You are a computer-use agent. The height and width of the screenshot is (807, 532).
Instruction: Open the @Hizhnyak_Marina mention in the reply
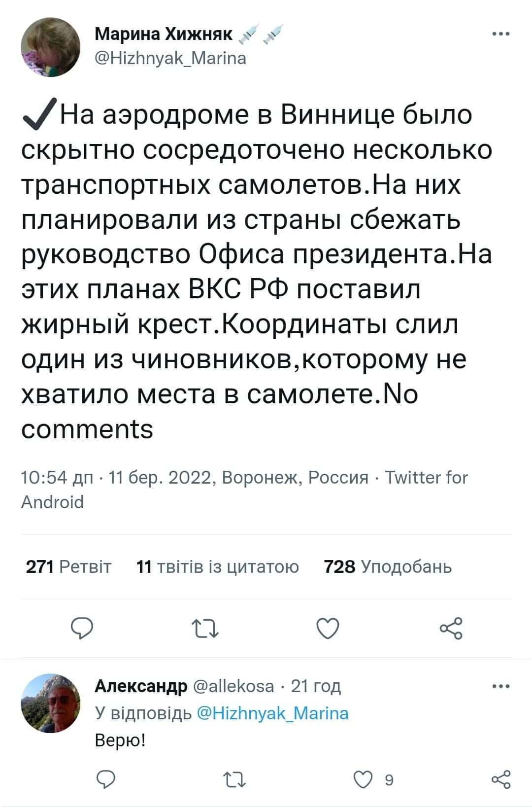click(x=273, y=712)
